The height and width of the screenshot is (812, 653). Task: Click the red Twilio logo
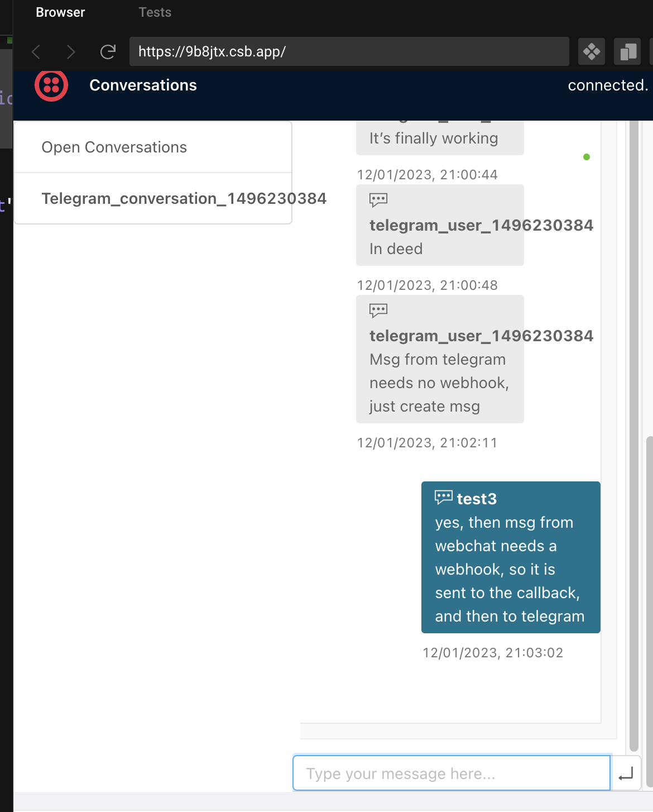click(51, 85)
